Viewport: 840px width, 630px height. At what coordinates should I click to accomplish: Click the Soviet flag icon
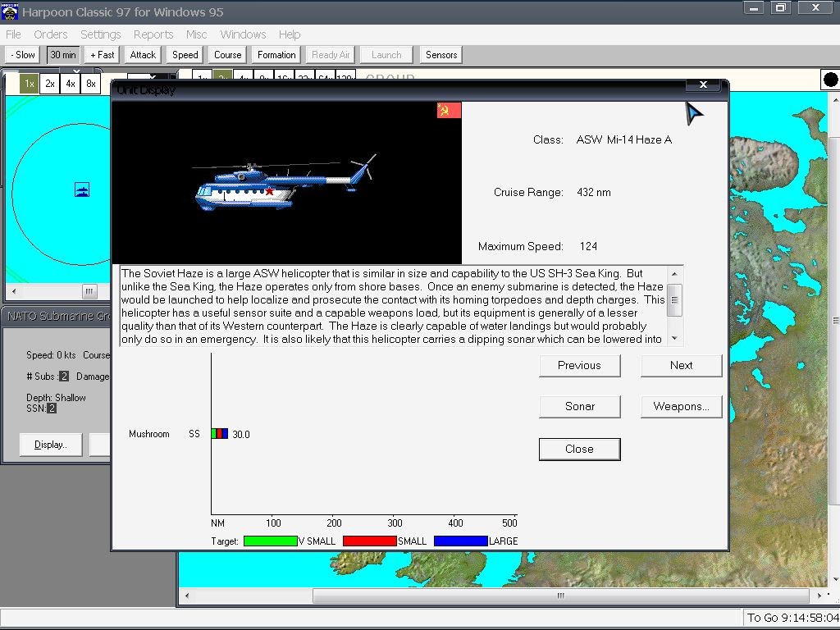point(449,111)
